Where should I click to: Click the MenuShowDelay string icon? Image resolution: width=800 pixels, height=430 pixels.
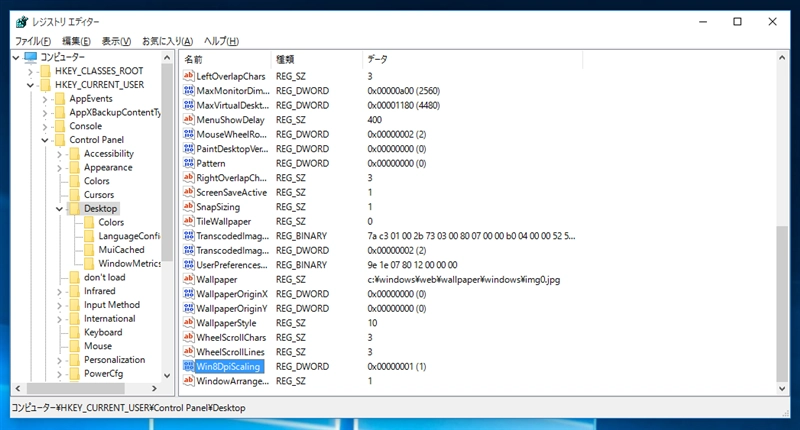tap(189, 119)
